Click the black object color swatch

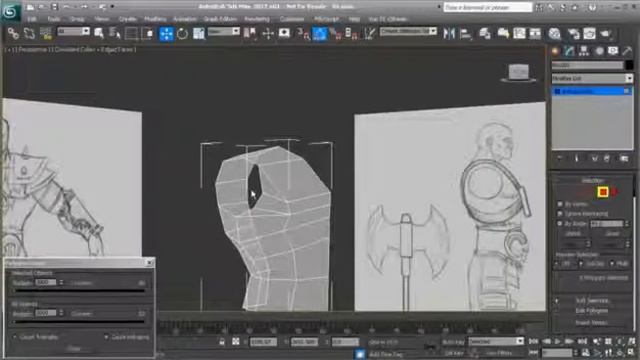point(629,65)
